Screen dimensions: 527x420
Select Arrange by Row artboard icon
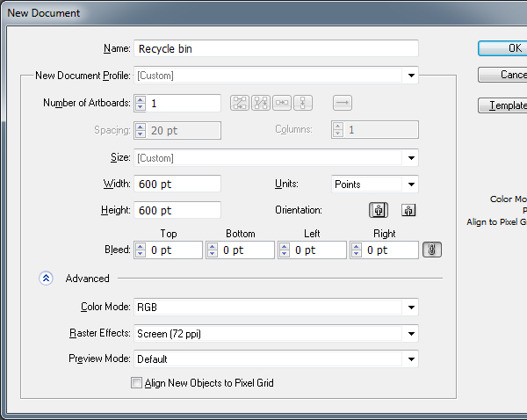pos(282,103)
